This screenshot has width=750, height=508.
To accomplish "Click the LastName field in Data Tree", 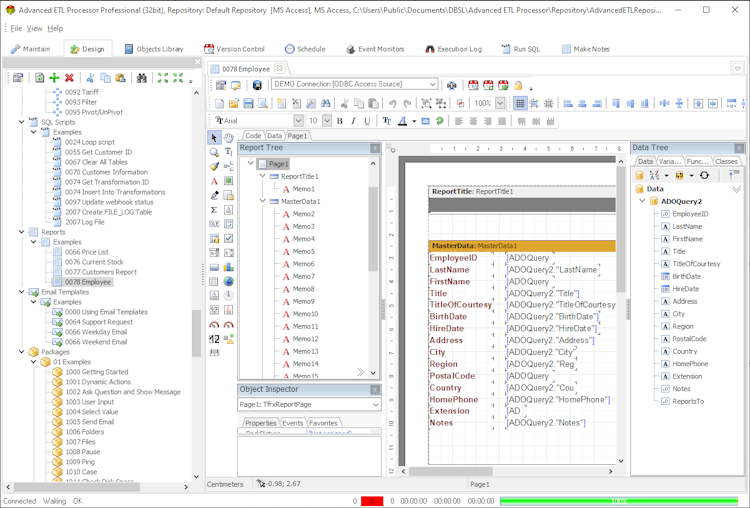I will [x=686, y=226].
